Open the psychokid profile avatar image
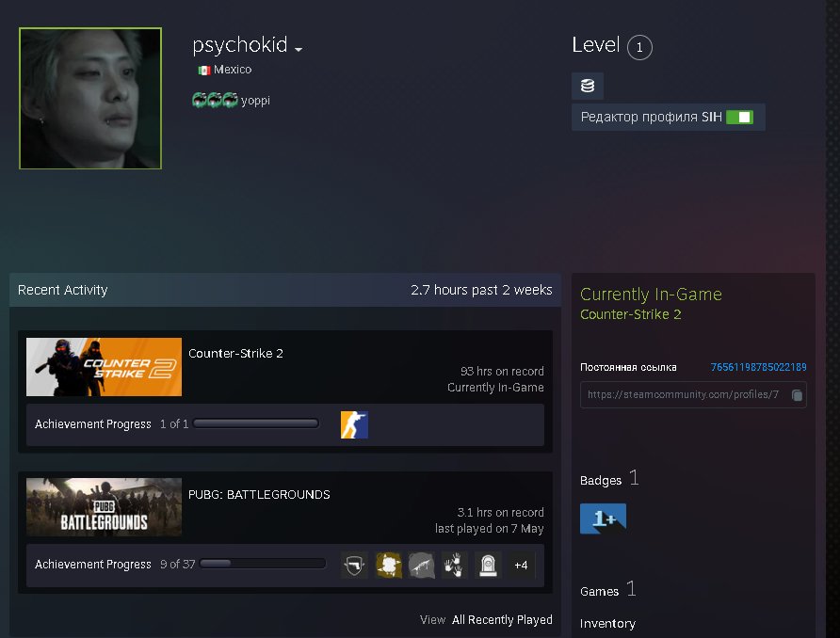Viewport: 840px width, 638px height. coord(90,99)
